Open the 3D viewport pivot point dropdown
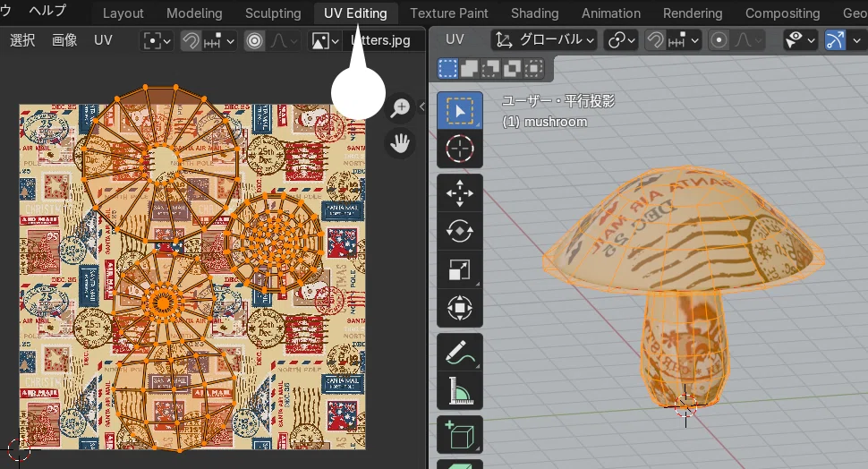 [621, 40]
